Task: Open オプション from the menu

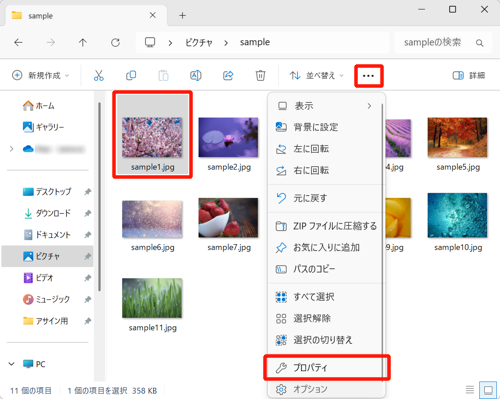Action: tap(325, 389)
